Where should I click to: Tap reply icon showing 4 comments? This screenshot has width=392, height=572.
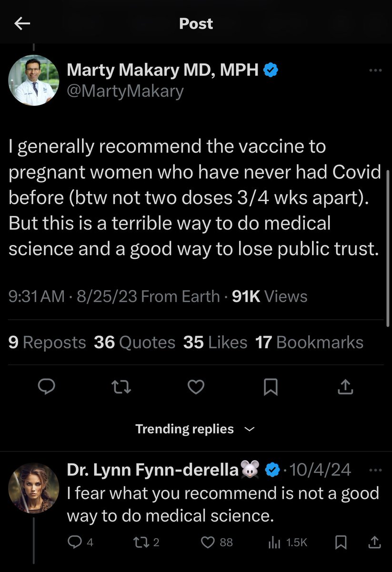pyautogui.click(x=75, y=542)
